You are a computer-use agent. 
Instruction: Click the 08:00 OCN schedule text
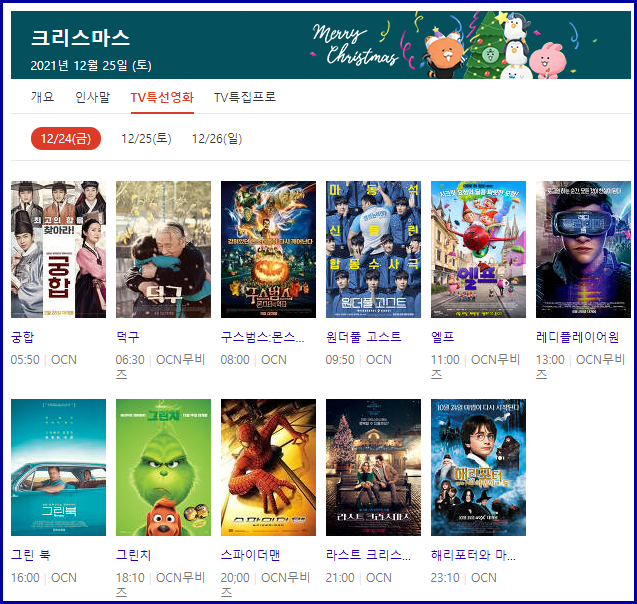254,360
